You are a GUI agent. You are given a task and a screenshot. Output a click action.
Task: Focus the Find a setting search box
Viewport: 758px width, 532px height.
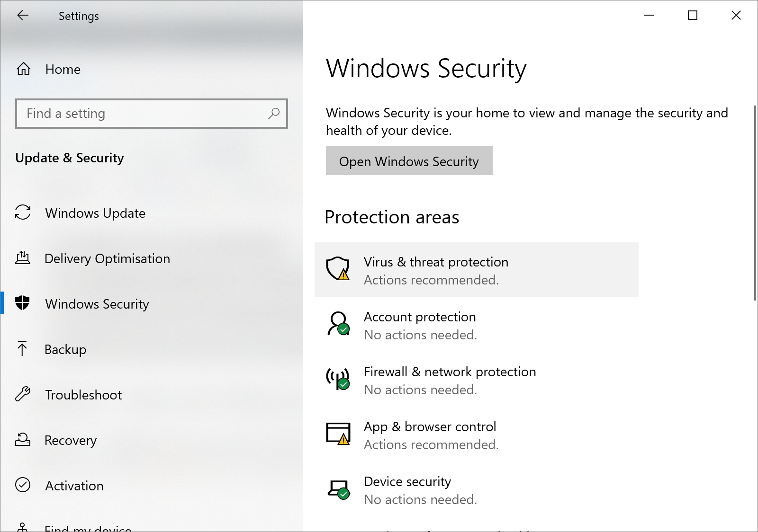[152, 114]
